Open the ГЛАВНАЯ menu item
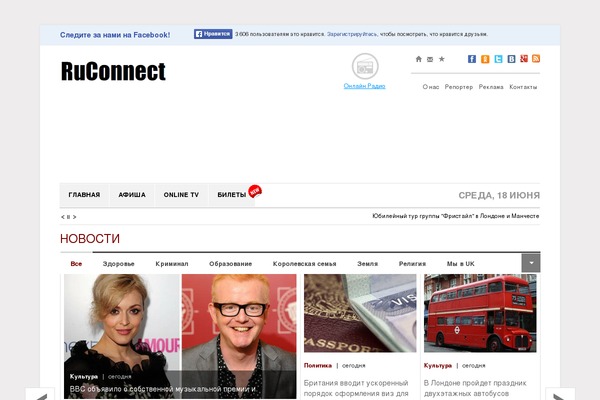The height and width of the screenshot is (400, 600). pos(84,195)
